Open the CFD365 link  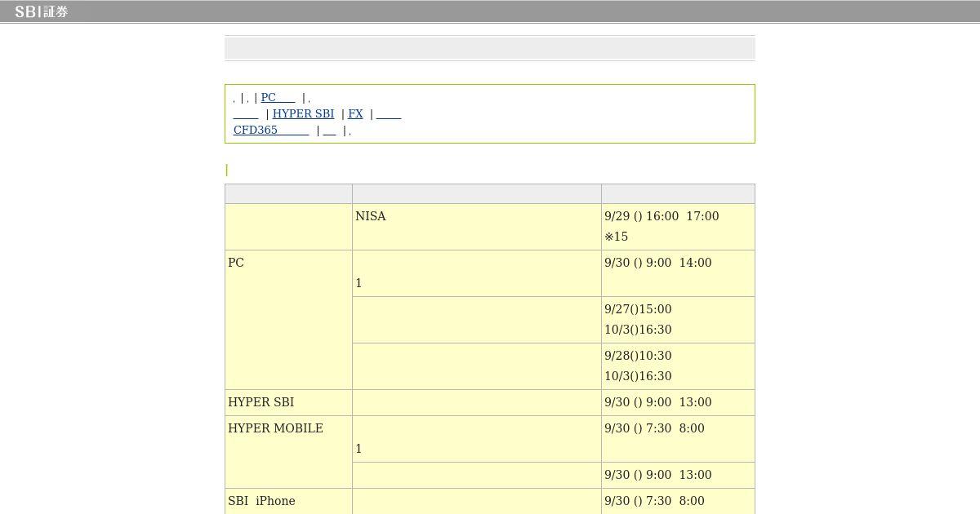pyautogui.click(x=271, y=131)
